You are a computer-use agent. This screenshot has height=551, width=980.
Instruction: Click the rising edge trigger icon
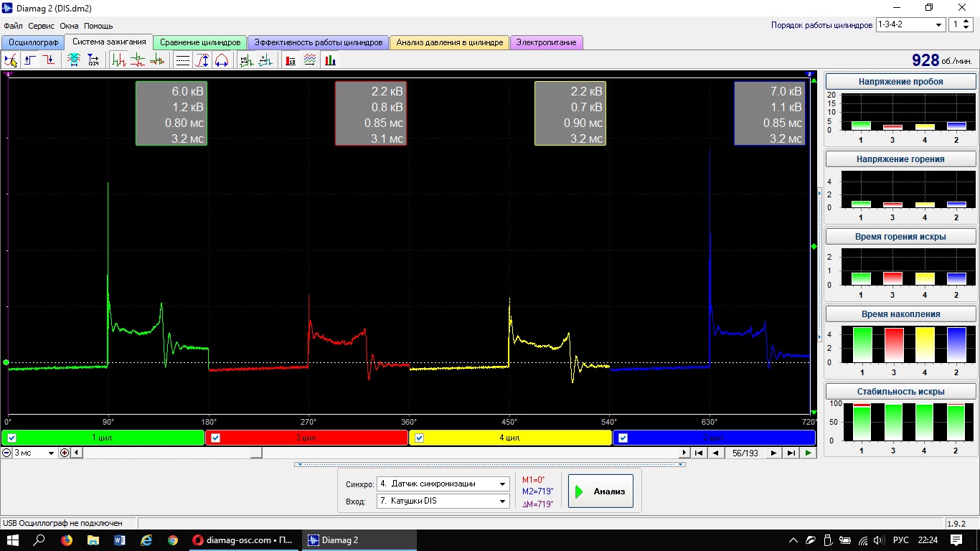pyautogui.click(x=30, y=60)
